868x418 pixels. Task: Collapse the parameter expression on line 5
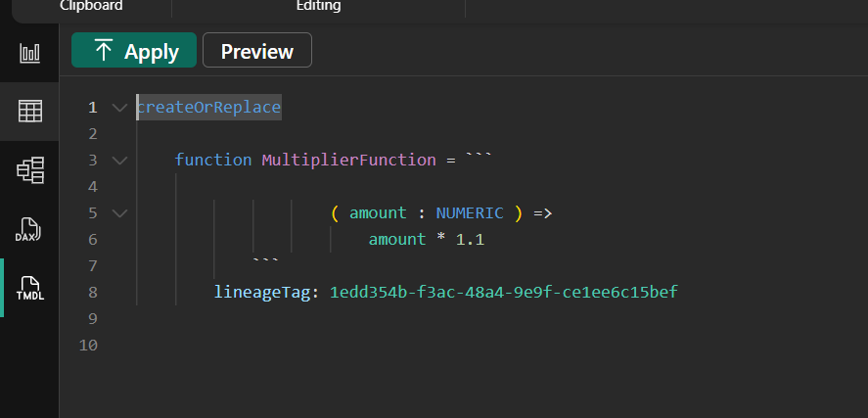point(119,212)
